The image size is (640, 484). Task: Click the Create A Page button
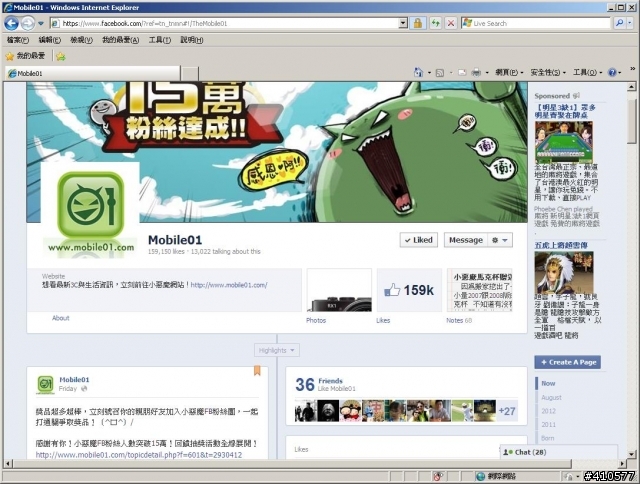567,362
